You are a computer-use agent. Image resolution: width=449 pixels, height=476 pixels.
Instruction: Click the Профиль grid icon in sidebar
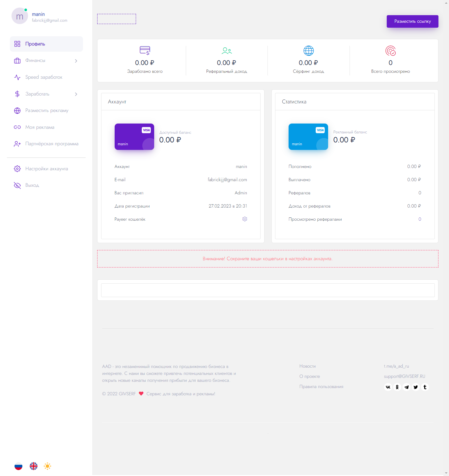point(17,44)
